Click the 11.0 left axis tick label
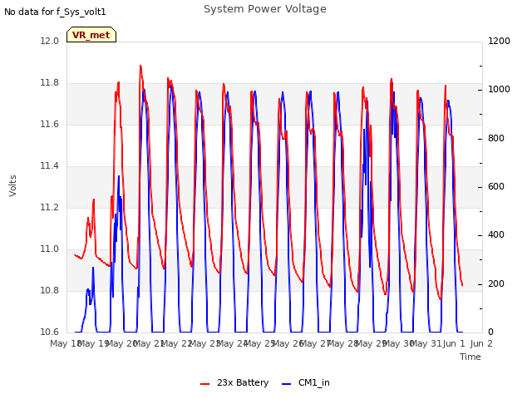Image resolution: width=532 pixels, height=399 pixels. [50, 249]
